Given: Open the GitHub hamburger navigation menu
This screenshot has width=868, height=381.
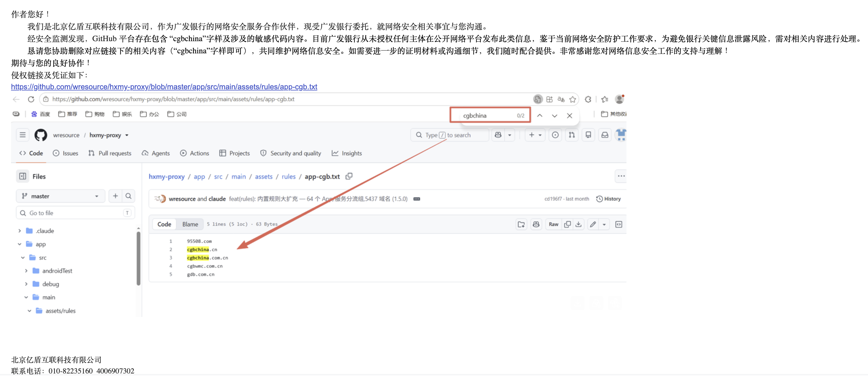Looking at the screenshot, I should click(x=23, y=135).
